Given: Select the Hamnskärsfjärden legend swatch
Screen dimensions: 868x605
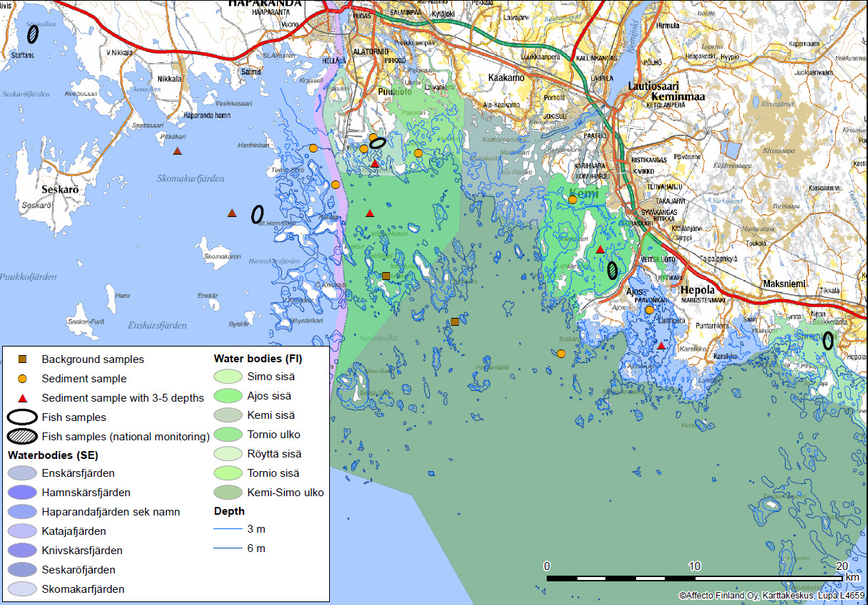Looking at the screenshot, I should click(x=21, y=493).
